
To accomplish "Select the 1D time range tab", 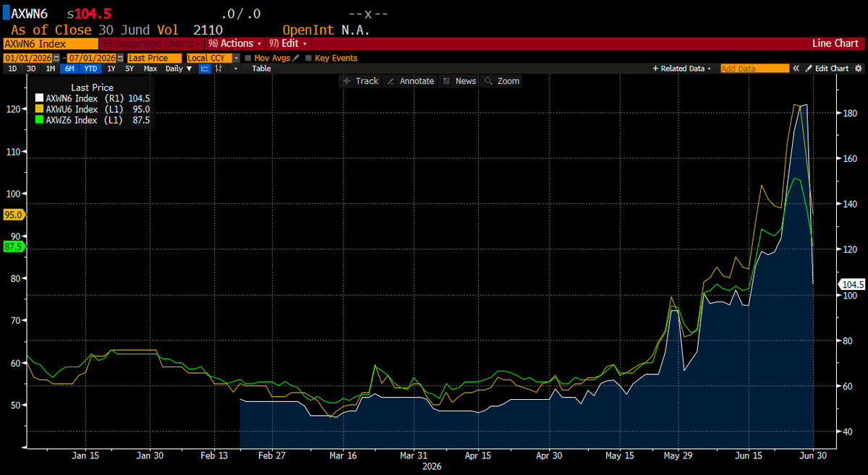I will coord(12,69).
